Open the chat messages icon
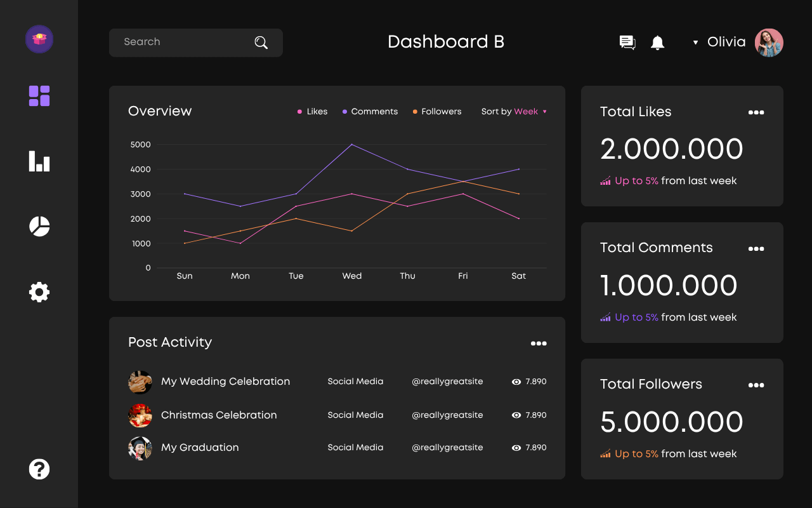812x508 pixels. [x=627, y=43]
